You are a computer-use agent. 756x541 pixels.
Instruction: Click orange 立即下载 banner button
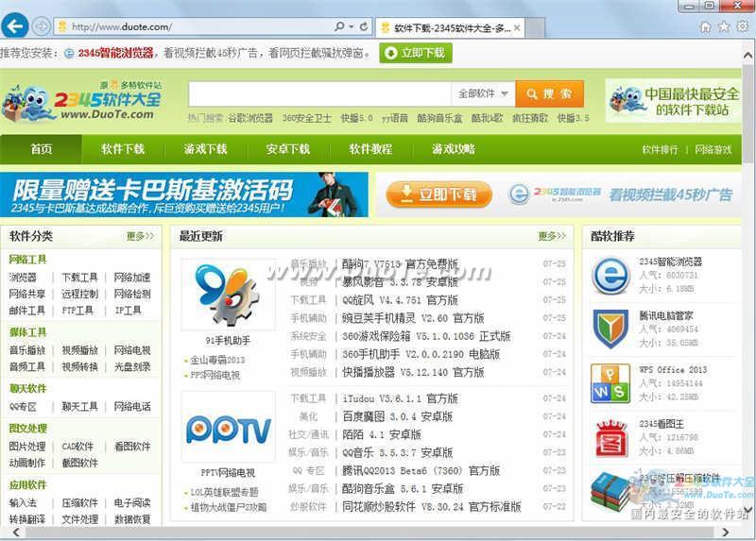click(438, 194)
